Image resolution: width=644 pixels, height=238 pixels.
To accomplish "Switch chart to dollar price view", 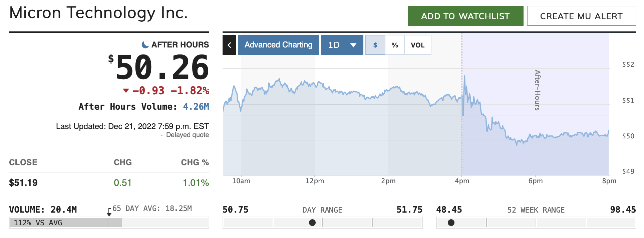I will coord(375,45).
